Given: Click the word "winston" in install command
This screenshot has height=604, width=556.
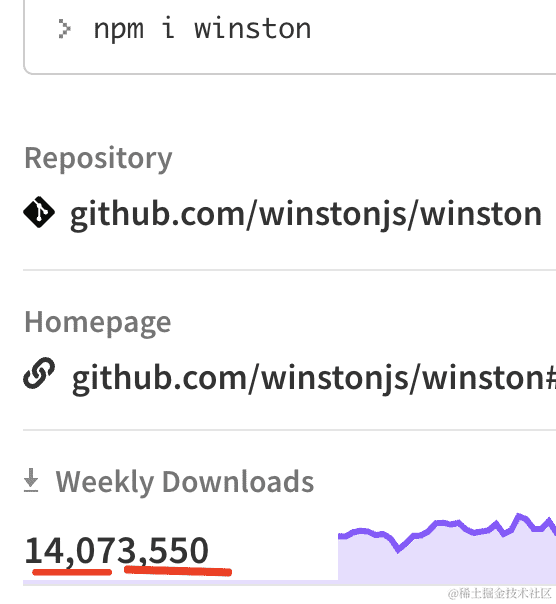Looking at the screenshot, I should click(x=252, y=29).
